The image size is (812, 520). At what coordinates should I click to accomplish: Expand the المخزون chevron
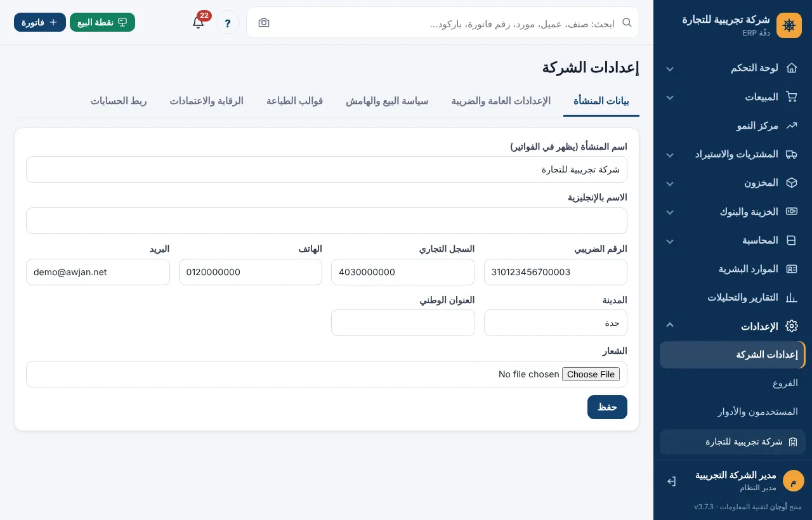click(670, 183)
